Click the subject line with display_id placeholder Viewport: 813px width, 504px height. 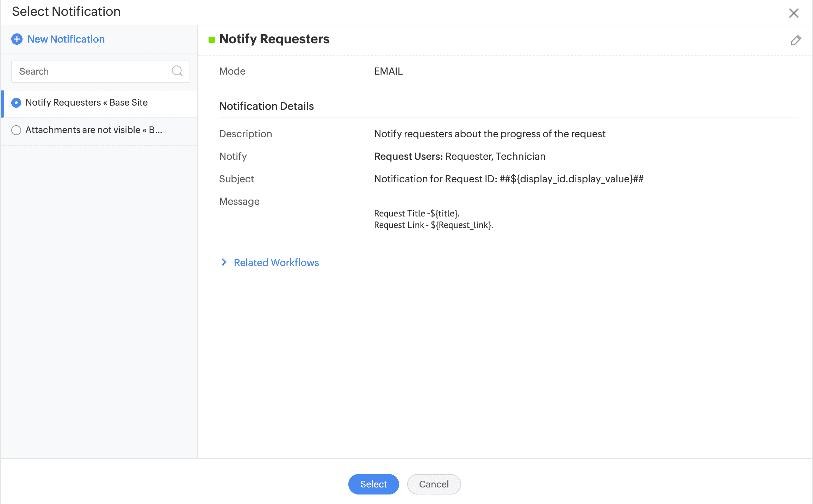coord(508,179)
